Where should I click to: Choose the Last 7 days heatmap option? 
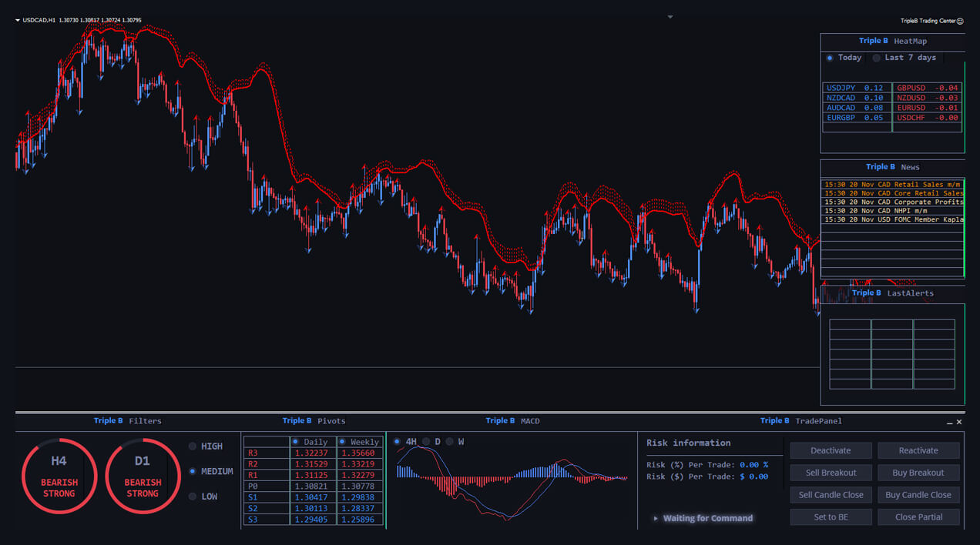[877, 58]
